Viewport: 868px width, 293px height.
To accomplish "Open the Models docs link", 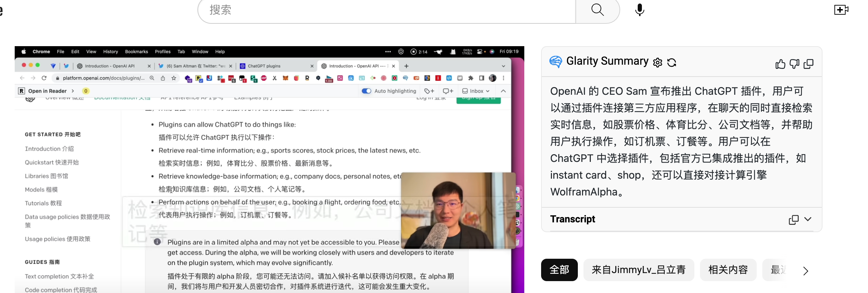I will (41, 190).
